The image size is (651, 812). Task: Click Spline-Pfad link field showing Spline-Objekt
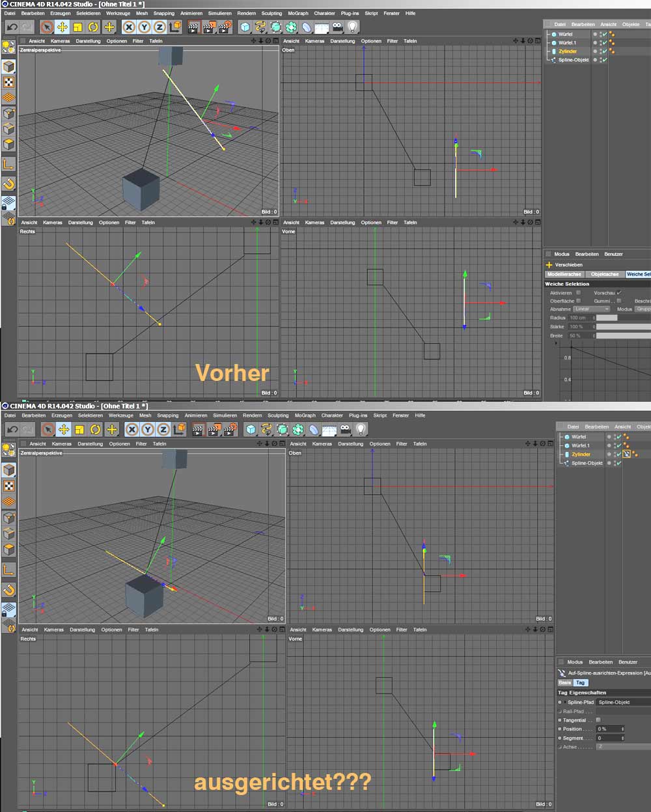(x=623, y=703)
